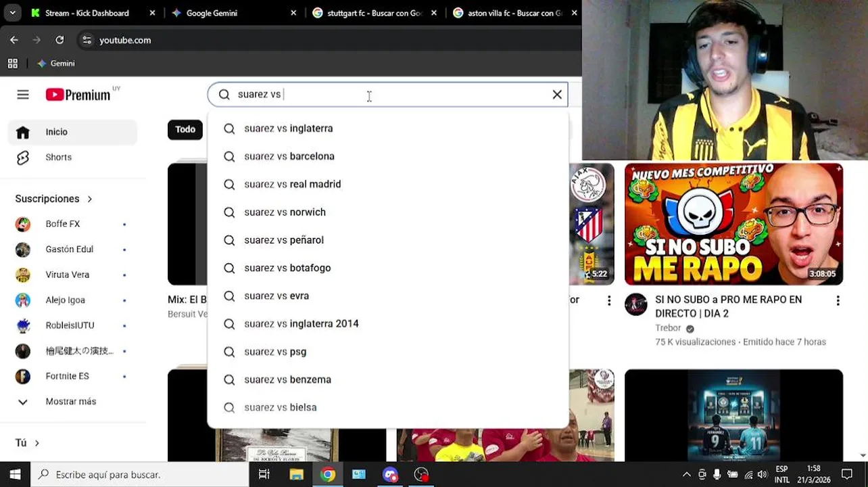Close the Google Gemini tab
The height and width of the screenshot is (487, 868).
click(x=293, y=13)
